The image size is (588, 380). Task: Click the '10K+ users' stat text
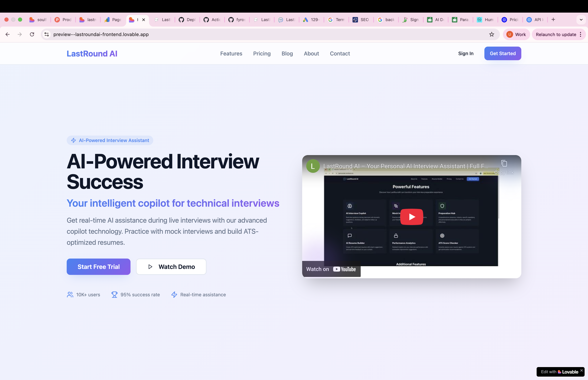[x=88, y=295]
